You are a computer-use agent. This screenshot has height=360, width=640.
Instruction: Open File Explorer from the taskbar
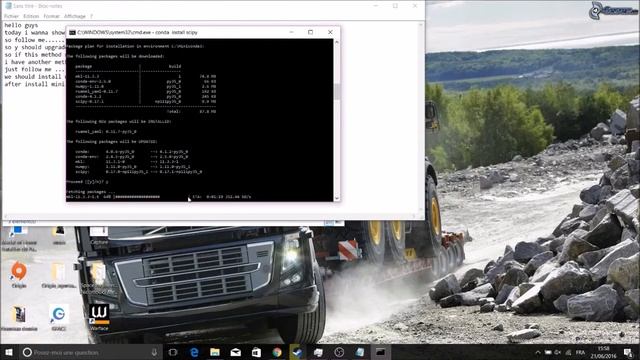215,352
